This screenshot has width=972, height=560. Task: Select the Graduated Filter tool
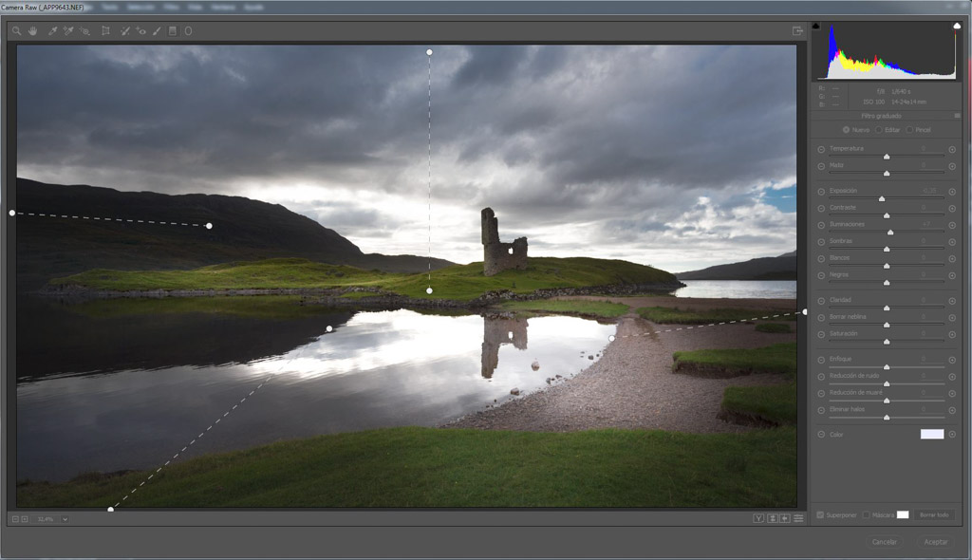(x=172, y=30)
